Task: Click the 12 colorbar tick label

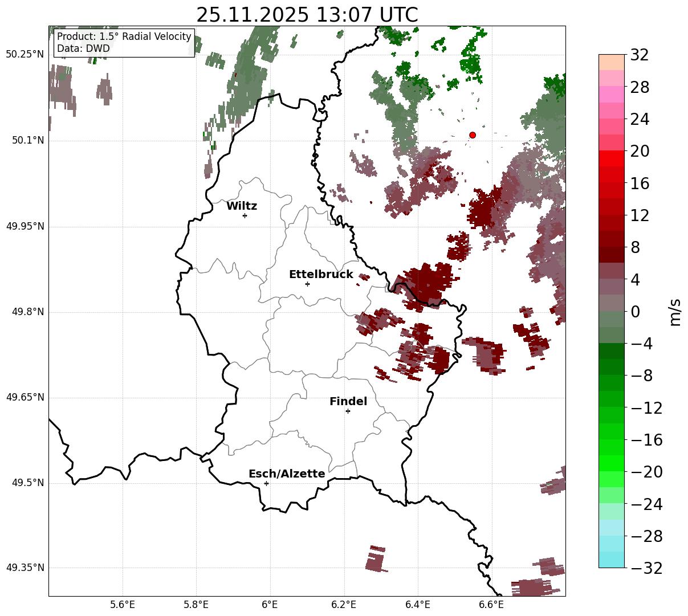Action: tap(639, 215)
